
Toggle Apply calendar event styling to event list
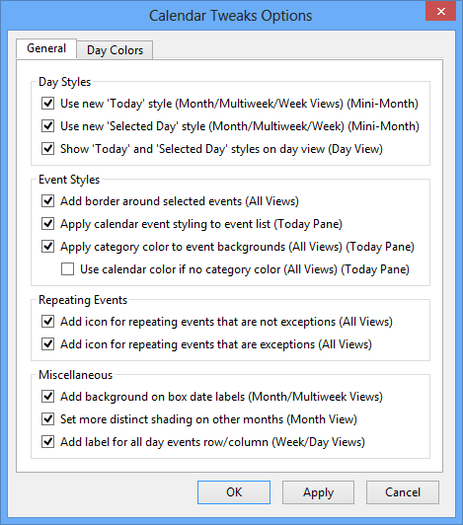click(48, 223)
